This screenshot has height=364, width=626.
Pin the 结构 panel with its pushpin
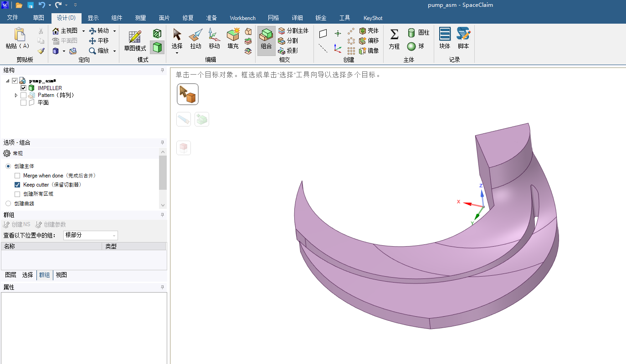point(162,70)
